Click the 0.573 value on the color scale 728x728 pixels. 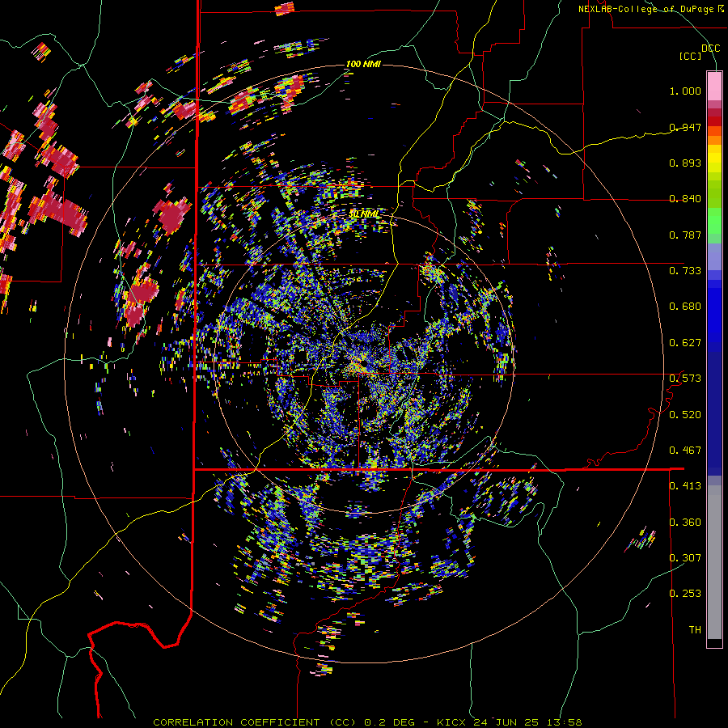(685, 379)
